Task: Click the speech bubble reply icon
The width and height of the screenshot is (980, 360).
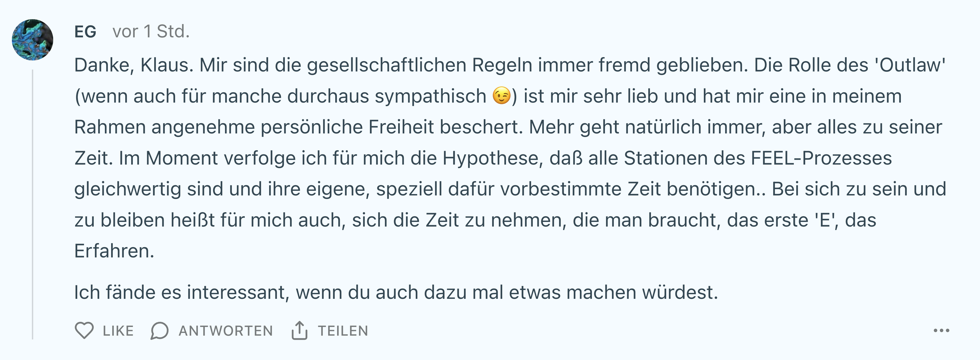Action: (159, 330)
